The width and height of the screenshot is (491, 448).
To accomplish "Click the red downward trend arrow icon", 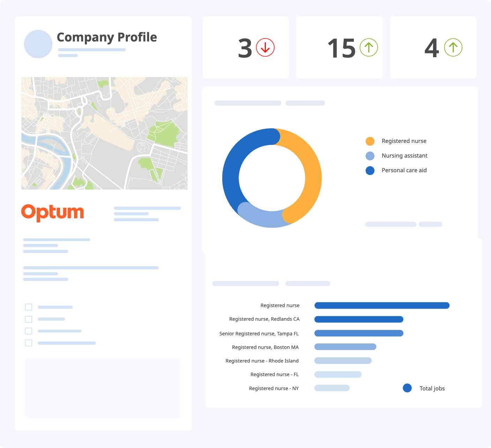I will click(265, 47).
